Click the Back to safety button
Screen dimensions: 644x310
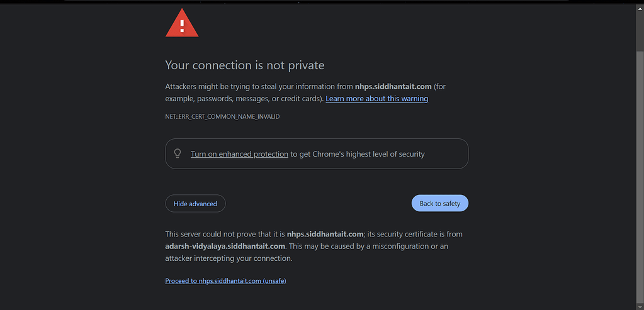(x=439, y=204)
